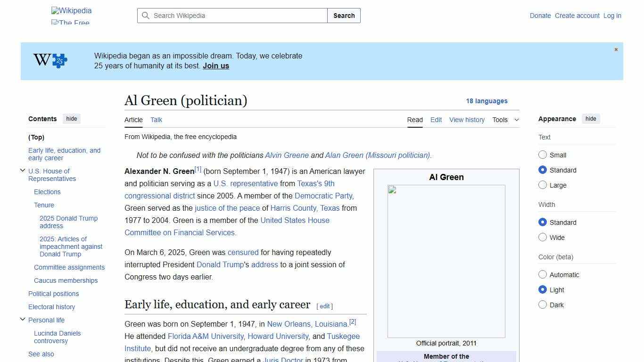Dismiss the anniversary banner with the × icon

616,49
